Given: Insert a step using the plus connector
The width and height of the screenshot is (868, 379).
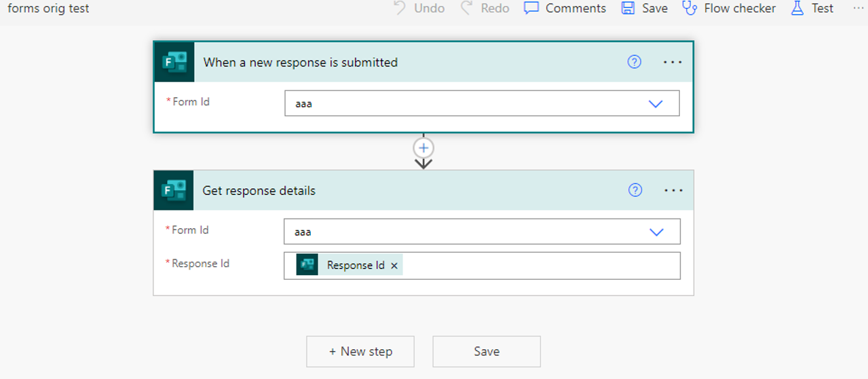Looking at the screenshot, I should click(x=423, y=147).
